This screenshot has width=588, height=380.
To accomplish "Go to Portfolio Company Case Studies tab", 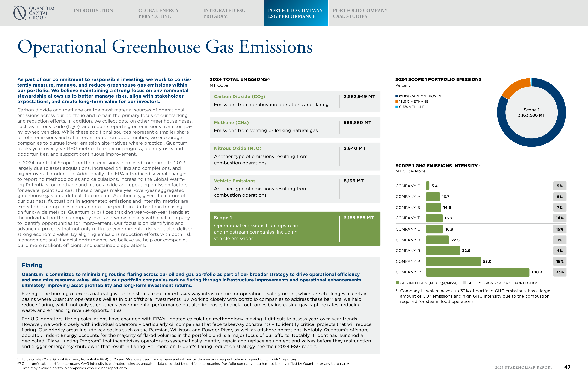I will click(360, 13).
